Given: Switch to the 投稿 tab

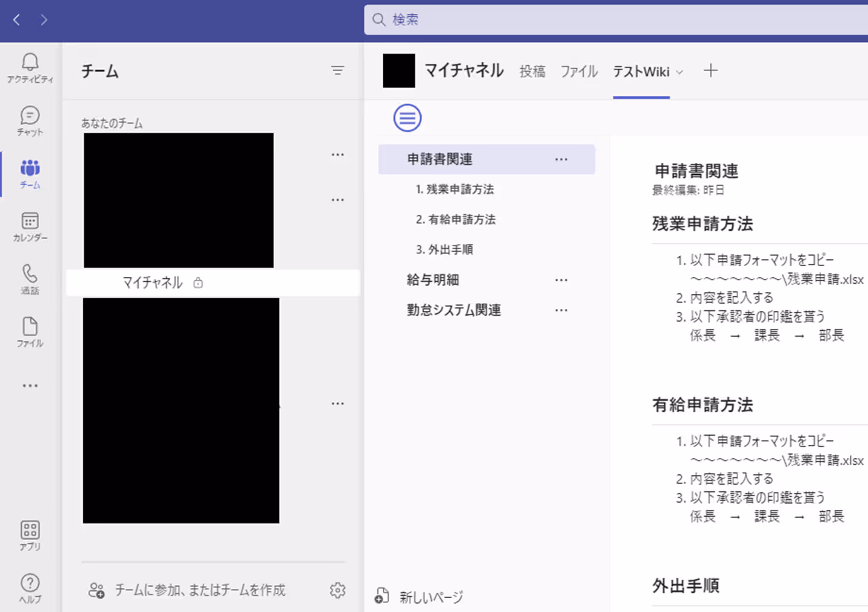Looking at the screenshot, I should (x=532, y=71).
